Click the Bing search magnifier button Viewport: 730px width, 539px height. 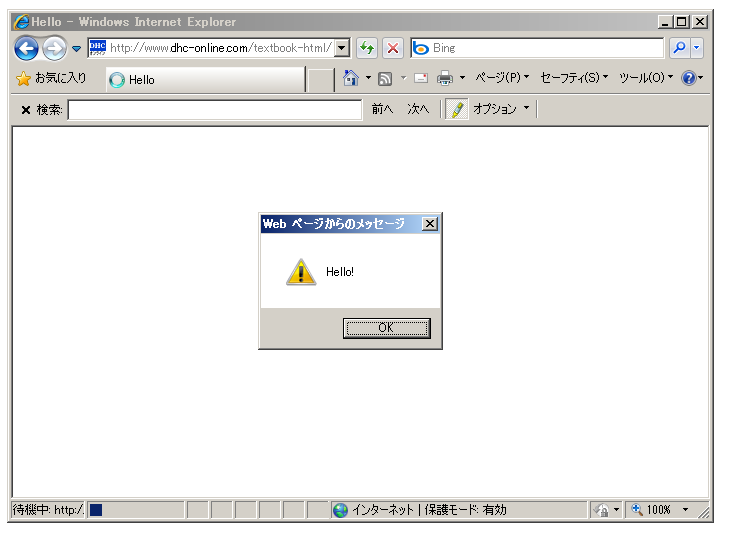point(680,48)
